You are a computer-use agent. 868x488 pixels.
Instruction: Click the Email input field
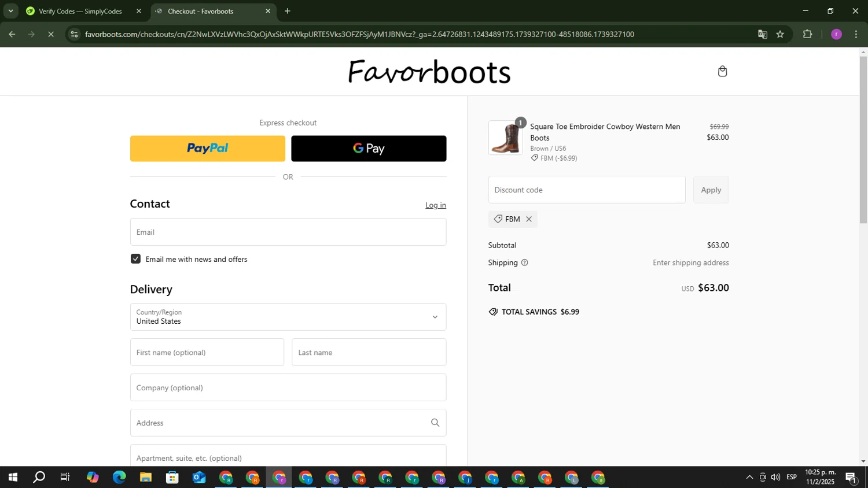pos(288,232)
